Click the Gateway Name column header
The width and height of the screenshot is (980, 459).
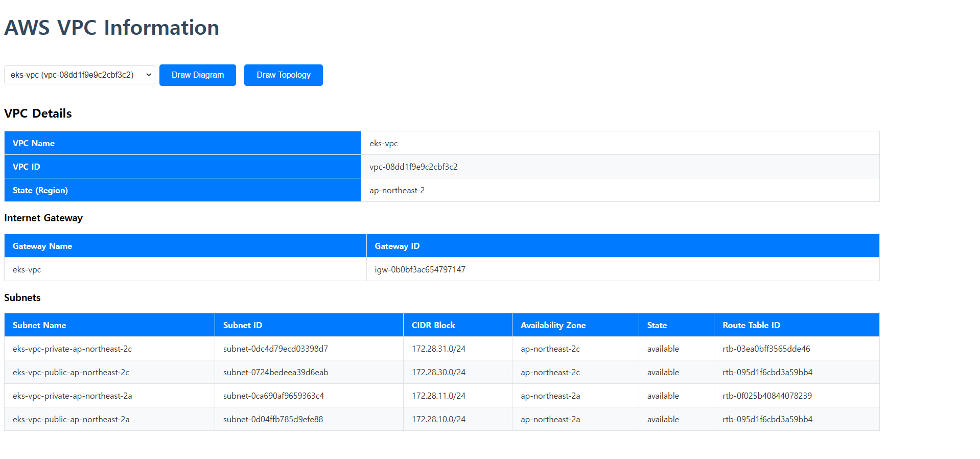pos(185,246)
